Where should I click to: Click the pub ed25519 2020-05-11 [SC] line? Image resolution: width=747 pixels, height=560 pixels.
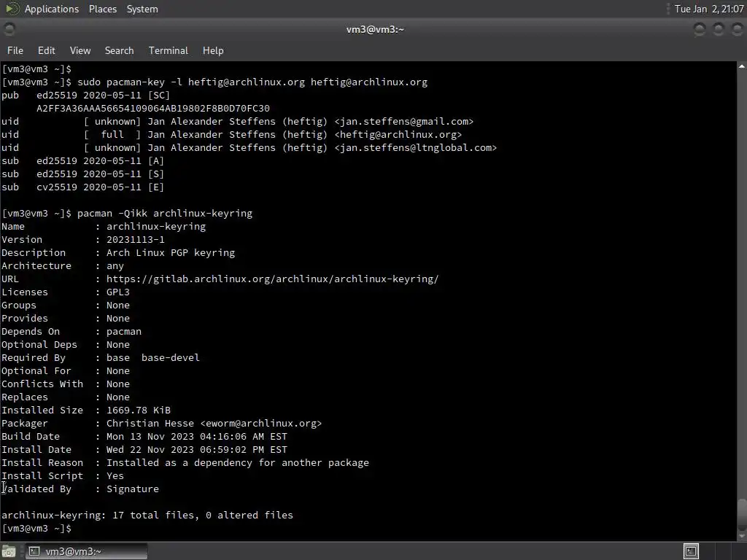85,96
